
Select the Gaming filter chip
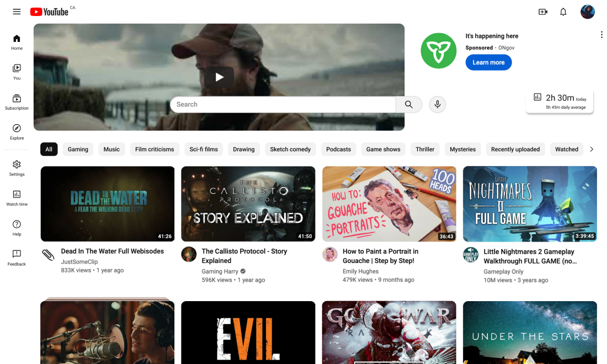[78, 149]
